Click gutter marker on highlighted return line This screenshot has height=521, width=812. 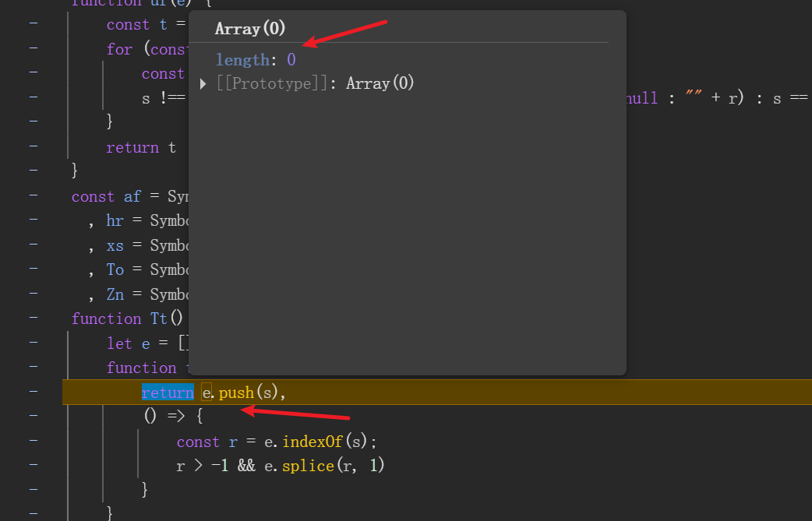click(x=34, y=393)
